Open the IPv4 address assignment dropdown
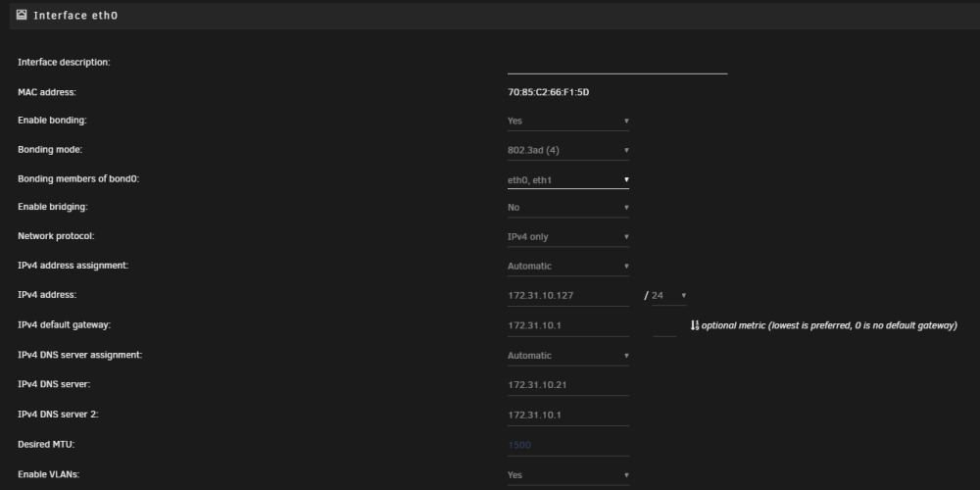This screenshot has height=490, width=980. point(568,267)
